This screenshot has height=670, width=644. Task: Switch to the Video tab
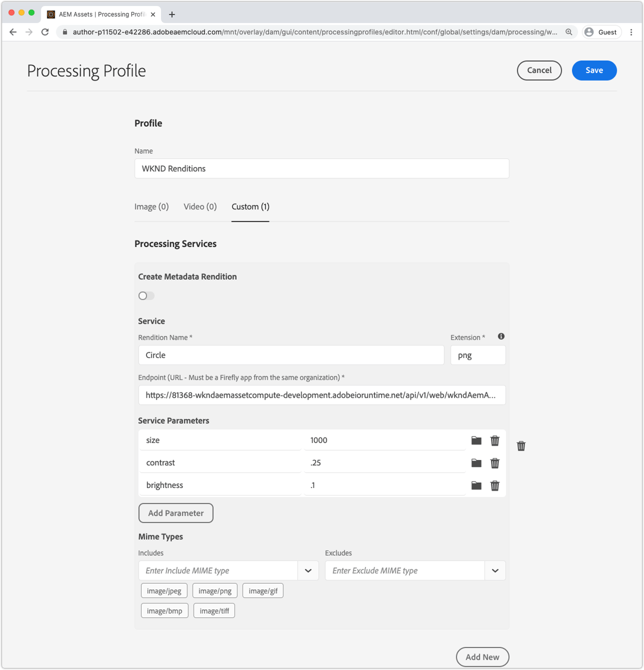[x=200, y=207]
